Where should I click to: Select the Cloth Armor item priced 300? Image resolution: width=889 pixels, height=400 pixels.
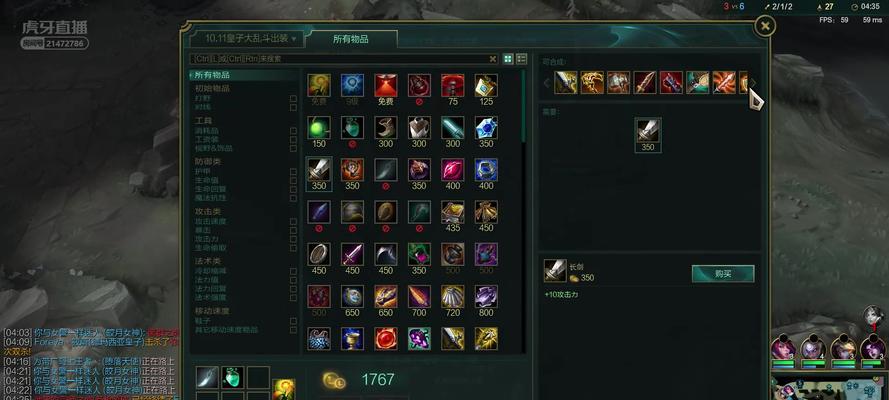click(419, 127)
